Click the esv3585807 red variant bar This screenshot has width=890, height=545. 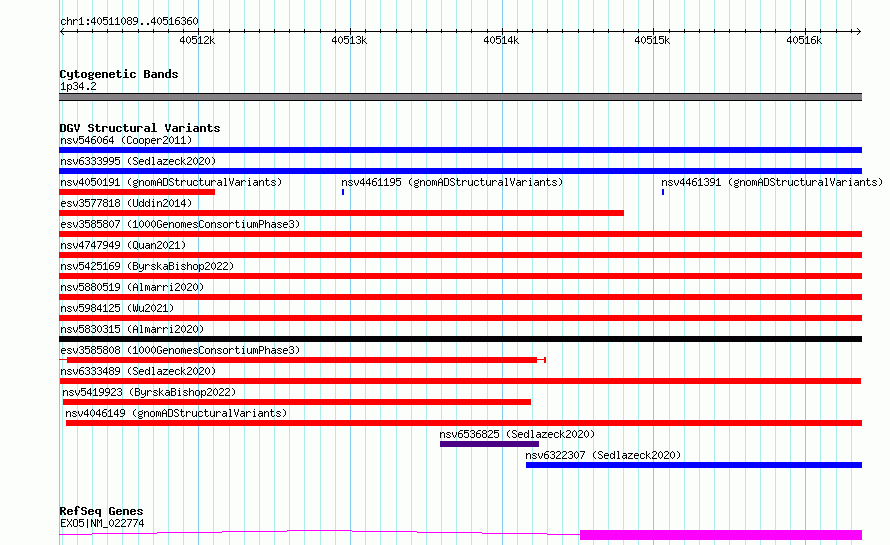click(x=460, y=234)
